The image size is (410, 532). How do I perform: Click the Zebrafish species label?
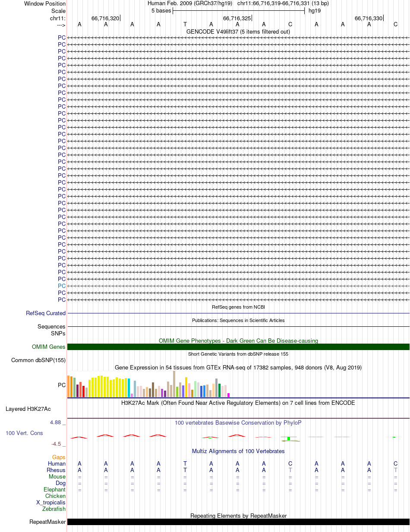(x=54, y=509)
